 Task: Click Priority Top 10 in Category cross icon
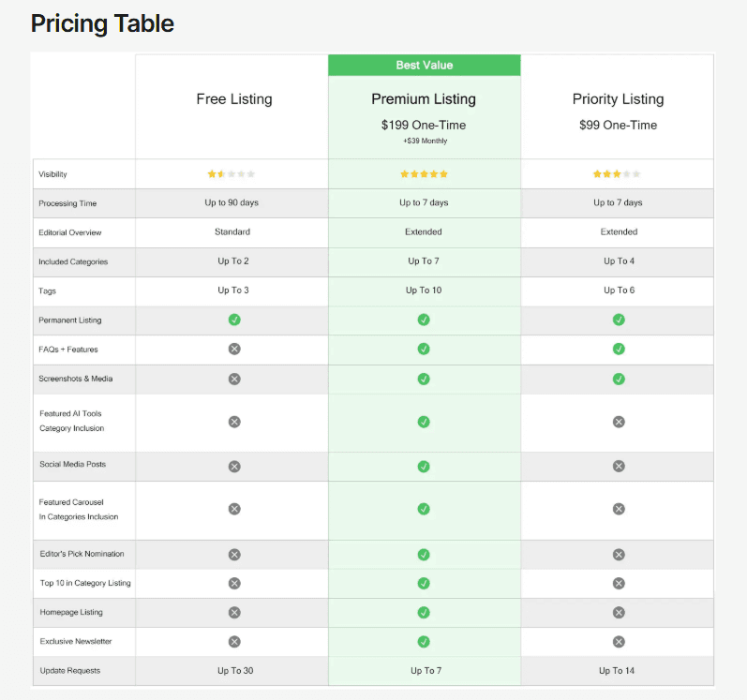click(619, 583)
